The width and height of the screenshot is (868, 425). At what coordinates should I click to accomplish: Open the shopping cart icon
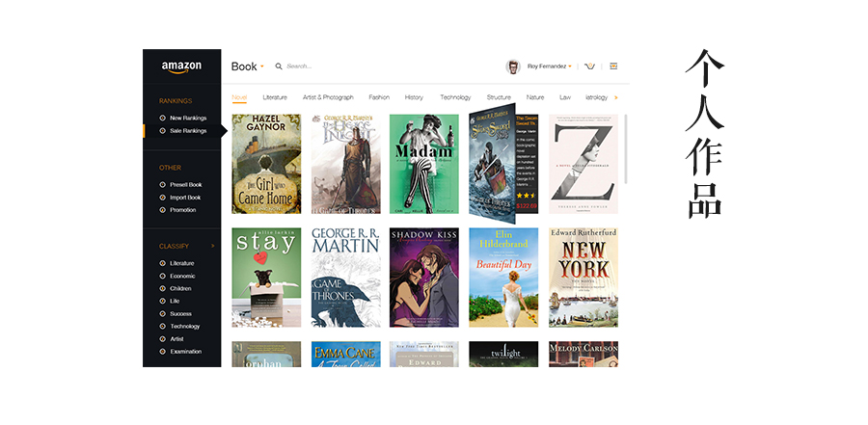pyautogui.click(x=589, y=66)
